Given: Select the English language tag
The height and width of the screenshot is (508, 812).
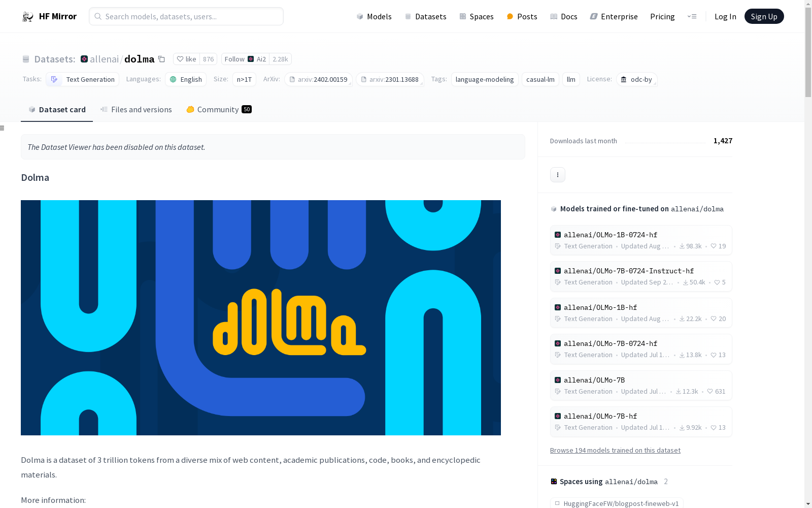Looking at the screenshot, I should (186, 79).
